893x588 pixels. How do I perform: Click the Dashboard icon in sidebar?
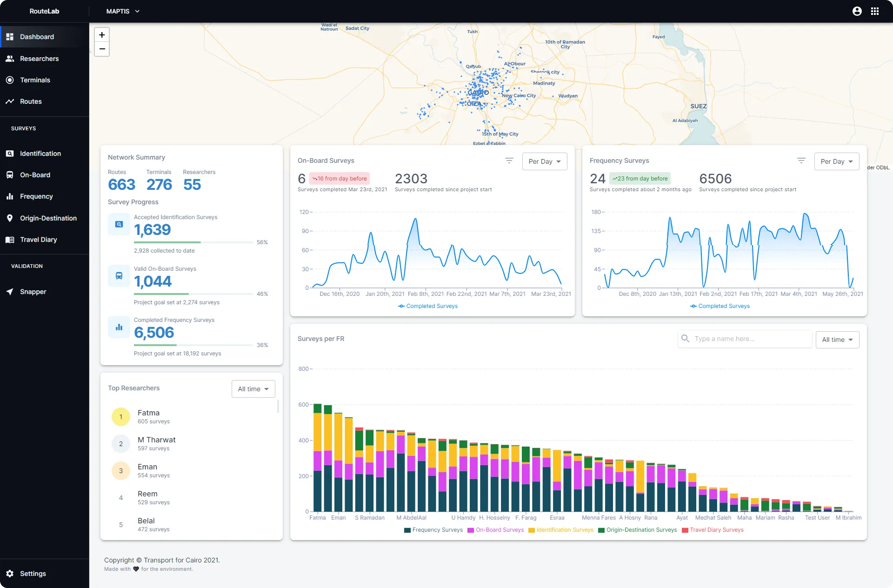(11, 36)
